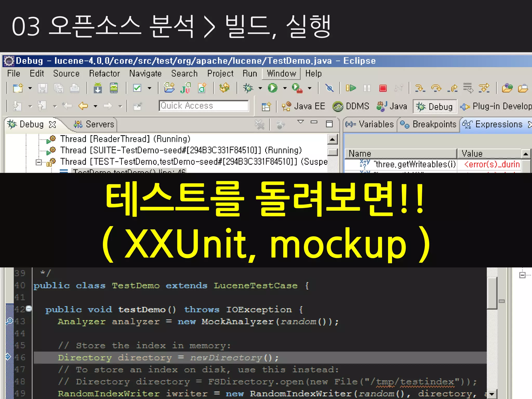The height and width of the screenshot is (399, 532).
Task: Select the SUITE-TestDemo thread row
Action: (x=181, y=150)
